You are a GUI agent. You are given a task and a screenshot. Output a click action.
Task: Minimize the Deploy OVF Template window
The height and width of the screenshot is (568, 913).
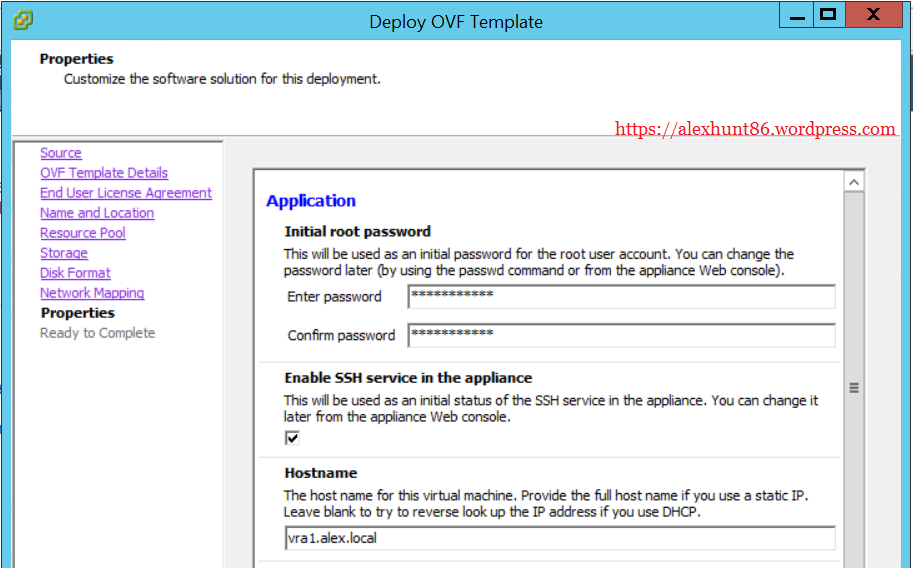point(797,16)
